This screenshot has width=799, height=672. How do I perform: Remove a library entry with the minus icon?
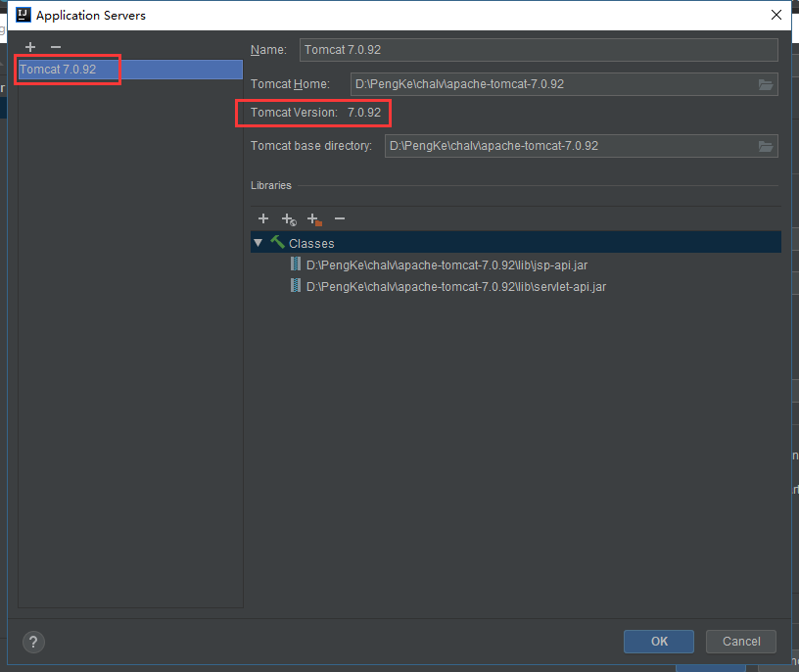click(x=339, y=218)
